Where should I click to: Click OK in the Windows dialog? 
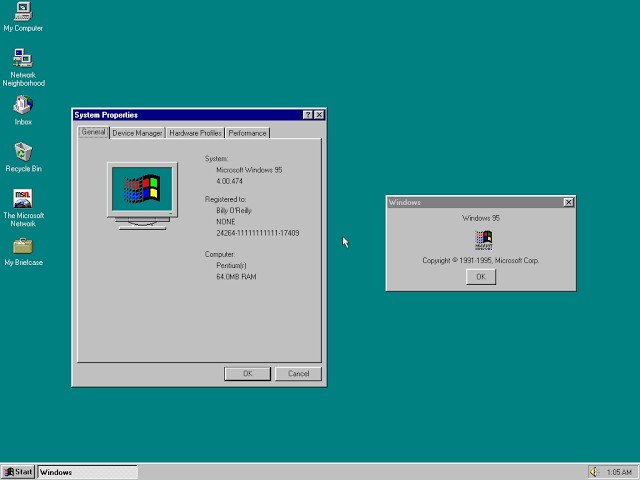tap(481, 277)
